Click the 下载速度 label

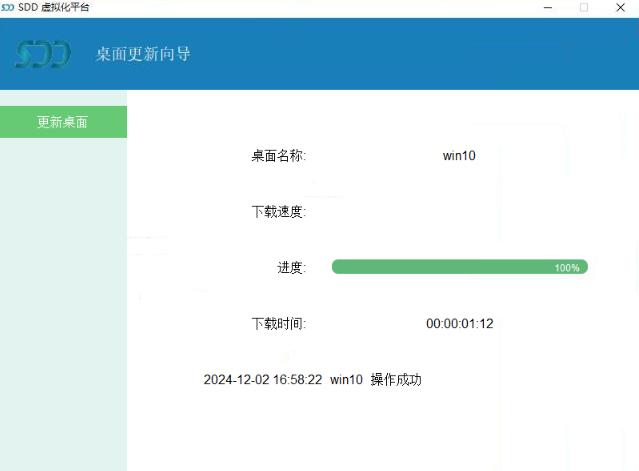click(x=278, y=212)
